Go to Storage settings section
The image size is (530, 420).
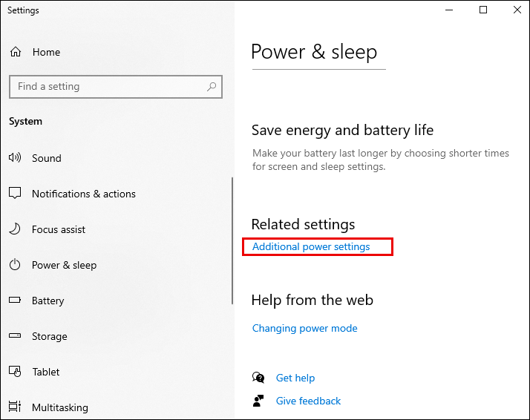pyautogui.click(x=50, y=336)
